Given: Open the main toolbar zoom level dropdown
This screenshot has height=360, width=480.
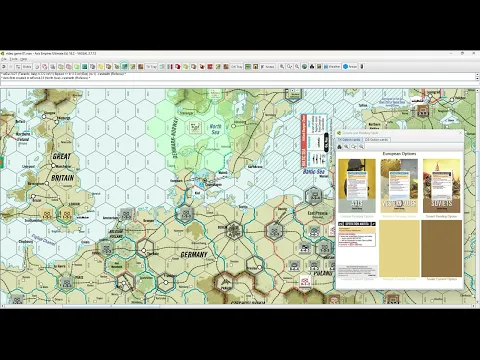Looking at the screenshot, I should tap(290, 67).
